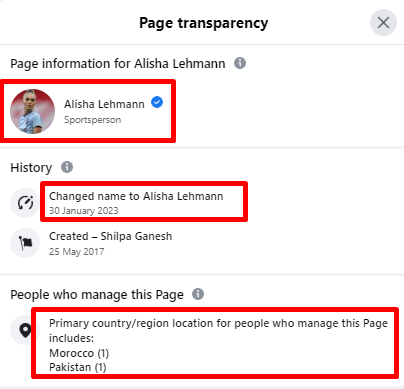Click the History section heading
The height and width of the screenshot is (389, 404).
pyautogui.click(x=31, y=167)
